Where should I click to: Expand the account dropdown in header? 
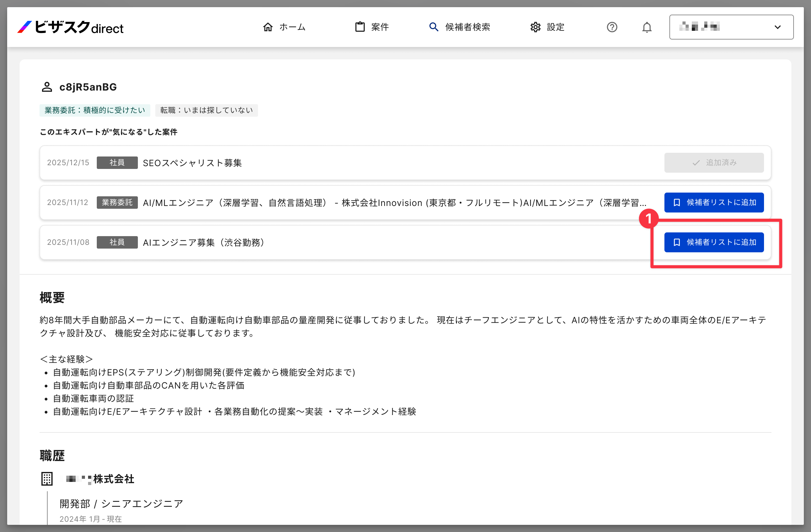(x=731, y=27)
